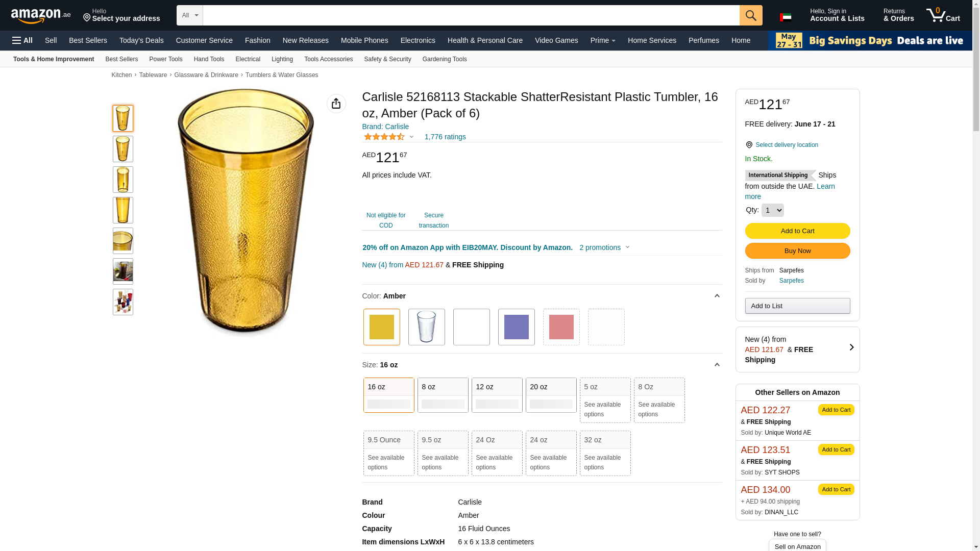Open the quantity dropdown
980x551 pixels.
pyautogui.click(x=772, y=210)
